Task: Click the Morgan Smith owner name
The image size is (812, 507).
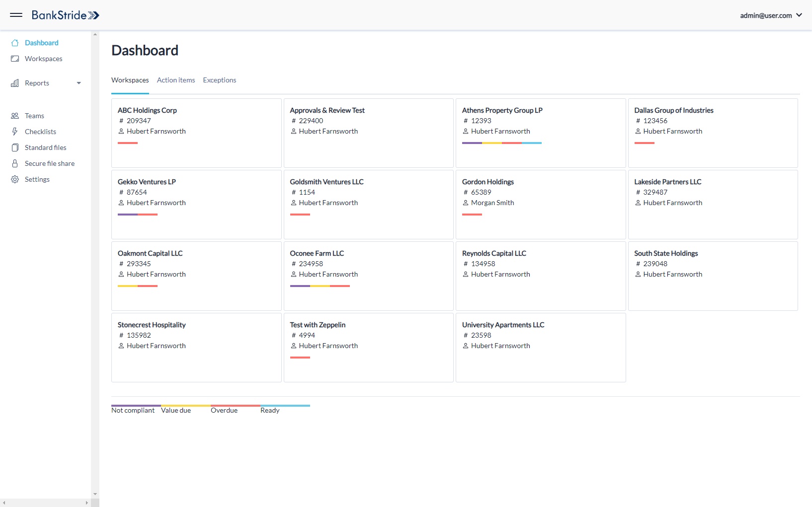Action: click(492, 203)
